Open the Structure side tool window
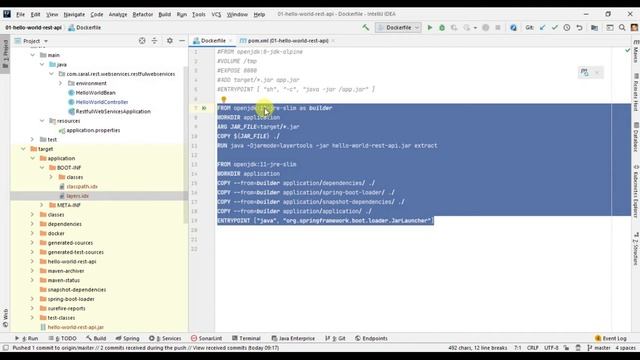Image resolution: width=640 pixels, height=360 pixels. click(636, 249)
